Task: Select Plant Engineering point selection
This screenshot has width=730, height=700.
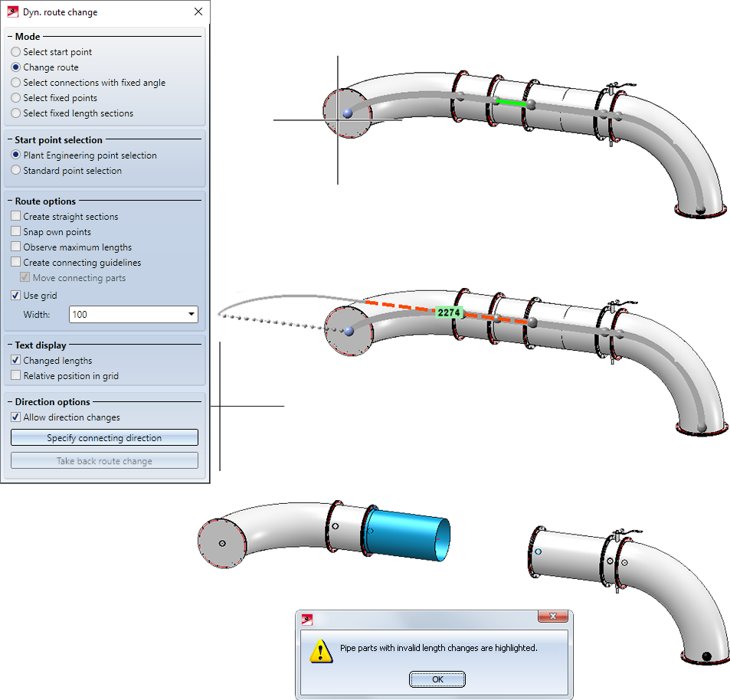Action: pyautogui.click(x=16, y=155)
